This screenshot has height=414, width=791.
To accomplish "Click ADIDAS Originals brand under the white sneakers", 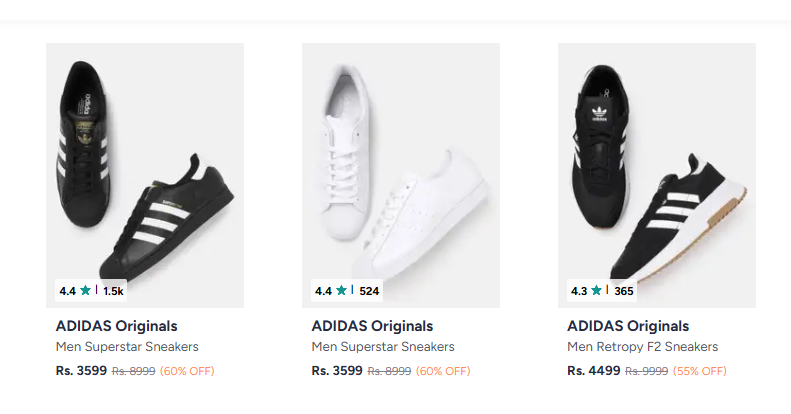I will pyautogui.click(x=372, y=326).
